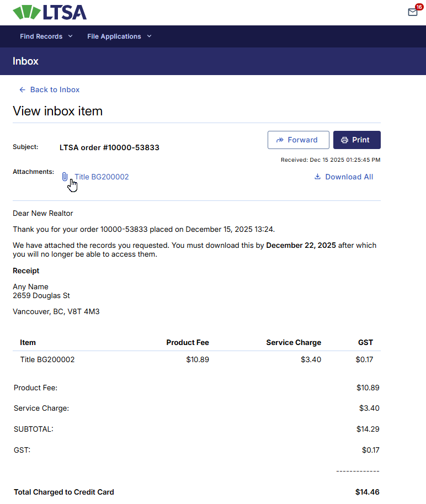Click the arrow icon in the Forward button
Viewport: 426px width, 504px height.
[x=280, y=140]
